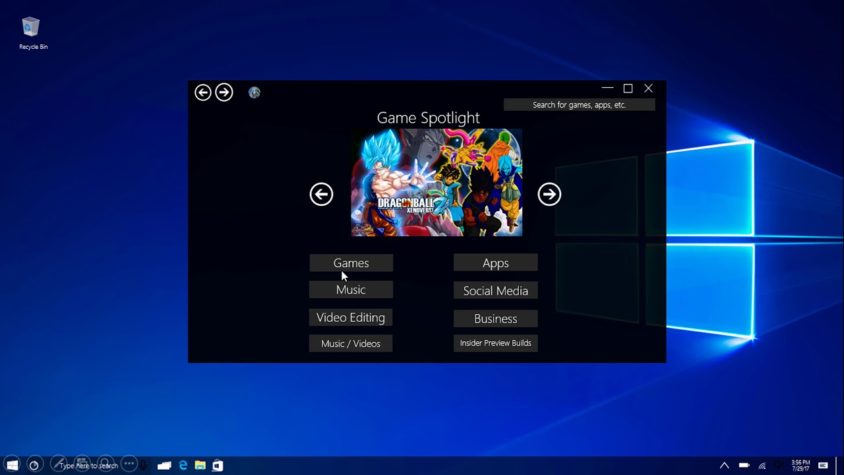
Task: Select the Music category button
Action: point(351,290)
